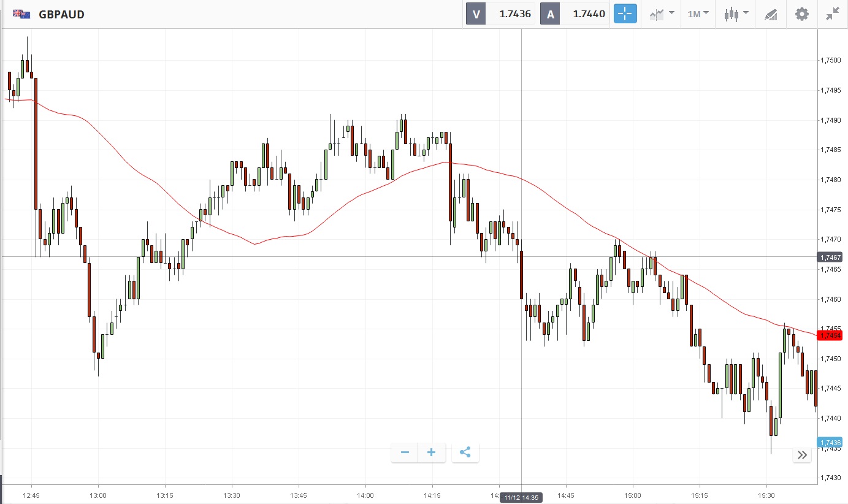The width and height of the screenshot is (848, 504).
Task: Click the blue 1,7436 current price label
Action: [x=830, y=443]
